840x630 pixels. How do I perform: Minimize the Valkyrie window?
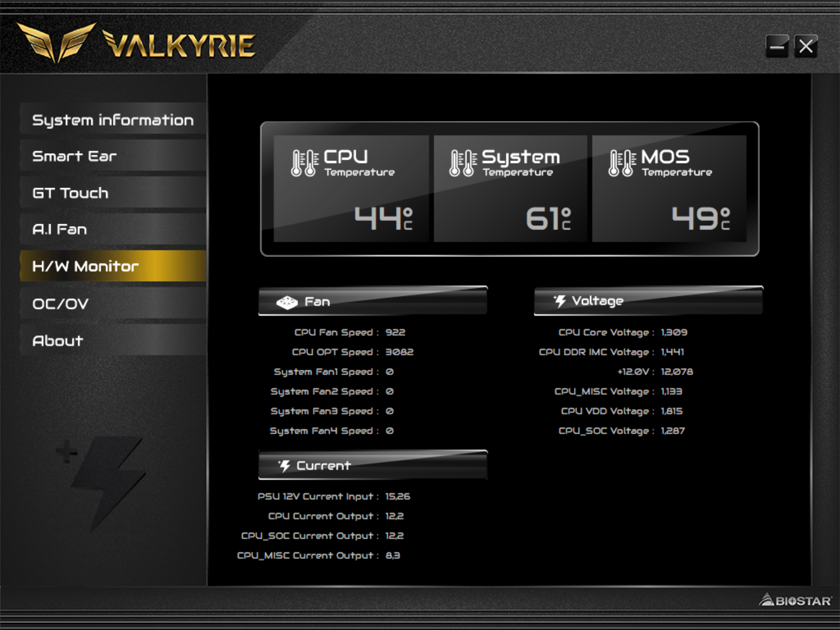tap(777, 46)
